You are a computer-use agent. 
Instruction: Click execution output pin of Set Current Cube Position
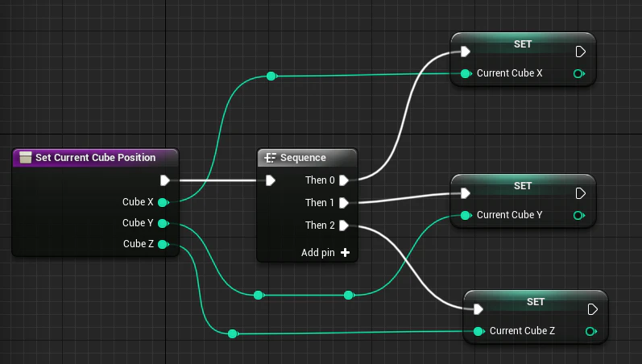point(164,180)
